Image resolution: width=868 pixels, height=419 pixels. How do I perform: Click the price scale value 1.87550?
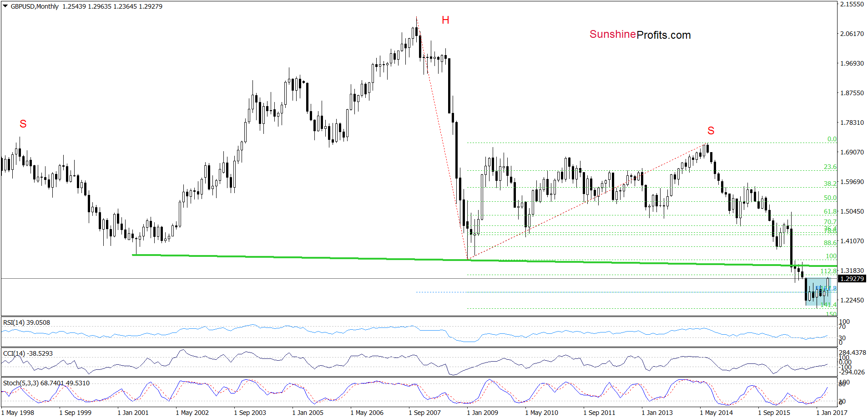[852, 93]
